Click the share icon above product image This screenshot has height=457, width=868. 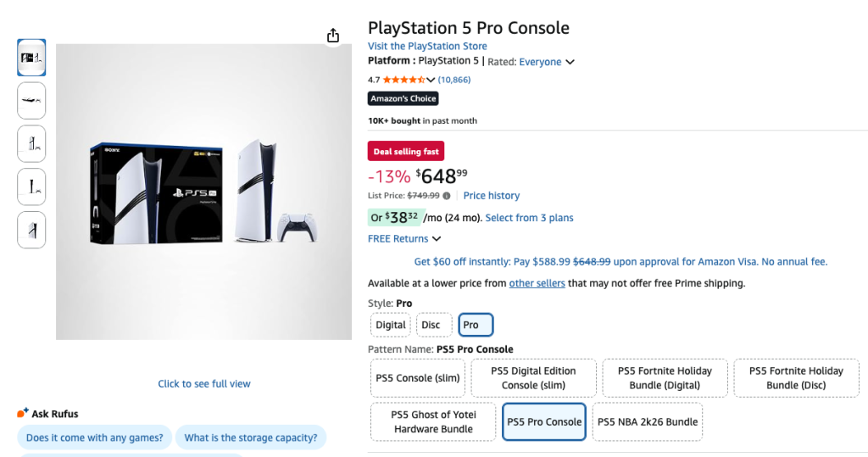333,35
